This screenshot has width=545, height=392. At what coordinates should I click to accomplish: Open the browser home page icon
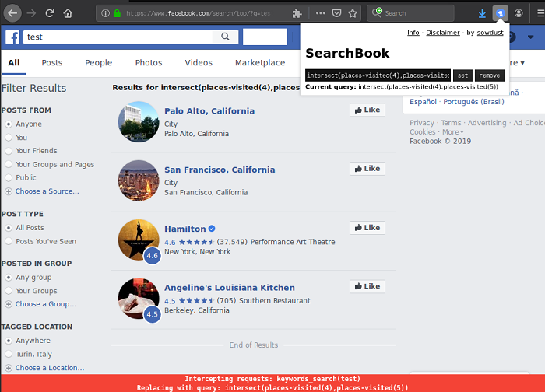pyautogui.click(x=68, y=13)
